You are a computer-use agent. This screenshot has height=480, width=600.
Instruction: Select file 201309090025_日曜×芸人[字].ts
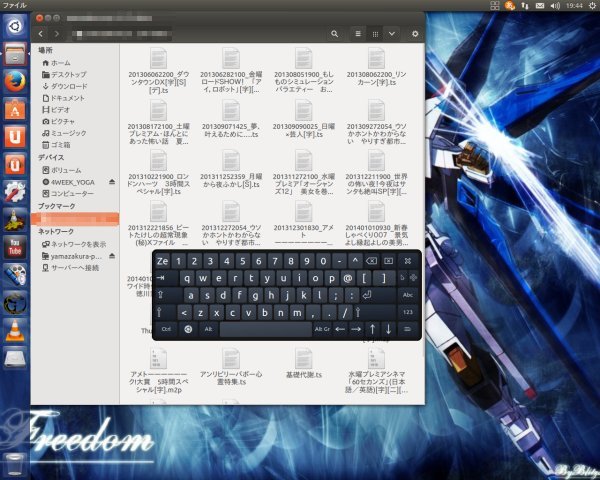303,119
